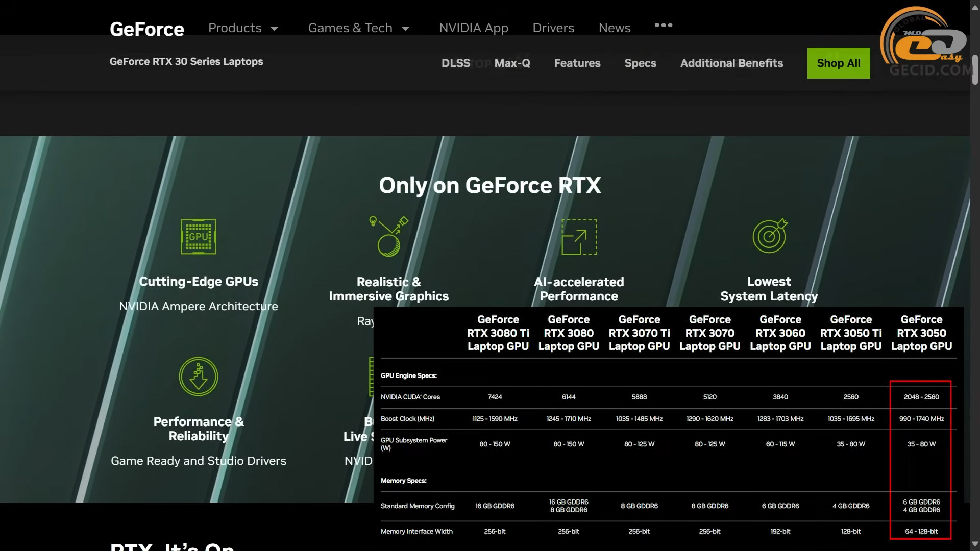Image resolution: width=980 pixels, height=551 pixels.
Task: Open the NVIDIA App menu item
Action: [x=473, y=28]
